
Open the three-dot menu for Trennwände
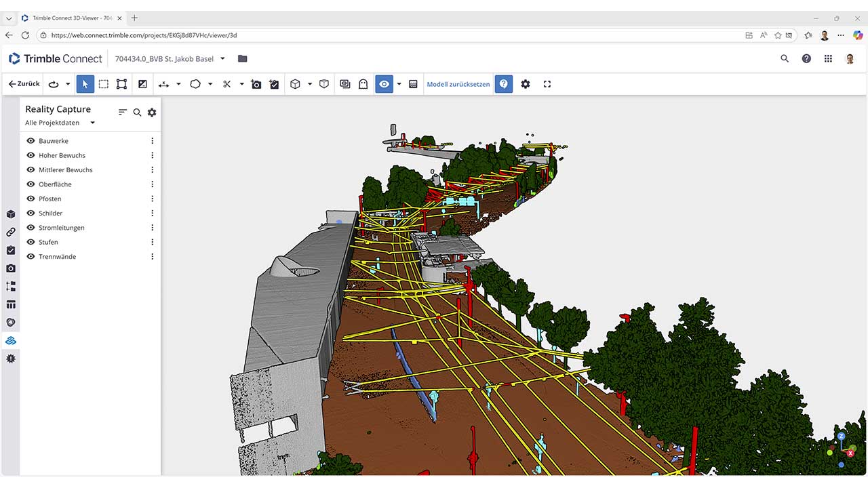tap(152, 257)
